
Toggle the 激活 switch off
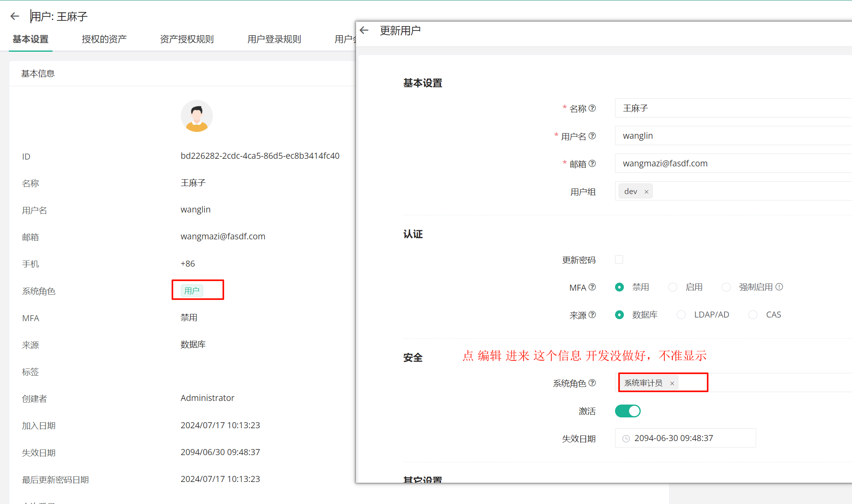pyautogui.click(x=627, y=411)
